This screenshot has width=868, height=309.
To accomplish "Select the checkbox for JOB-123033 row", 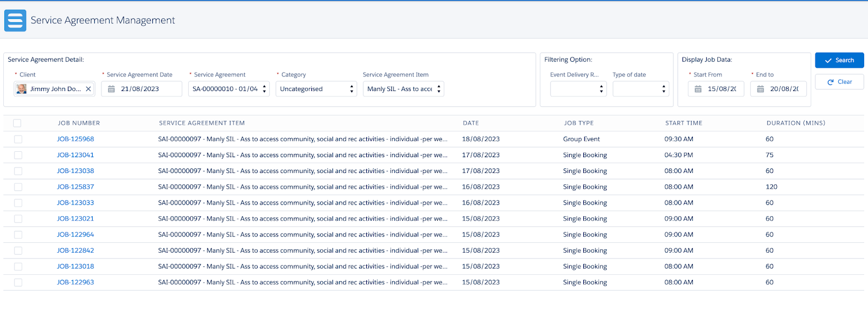I will (18, 203).
